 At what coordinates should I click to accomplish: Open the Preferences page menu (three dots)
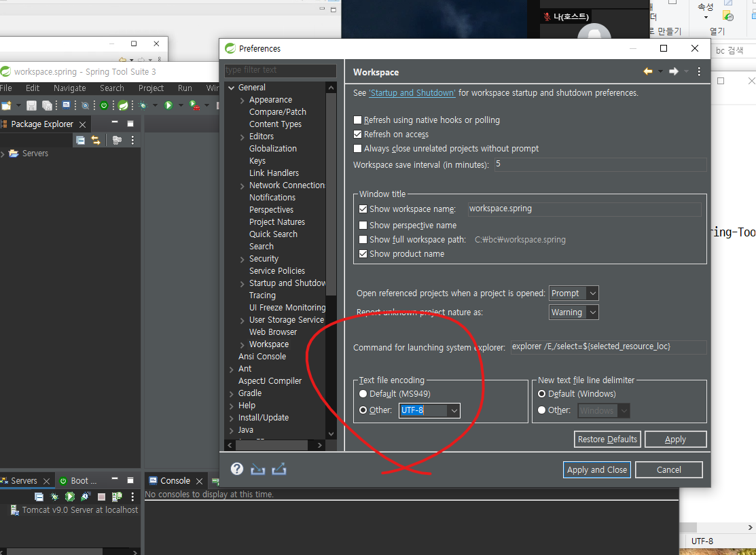click(x=699, y=72)
